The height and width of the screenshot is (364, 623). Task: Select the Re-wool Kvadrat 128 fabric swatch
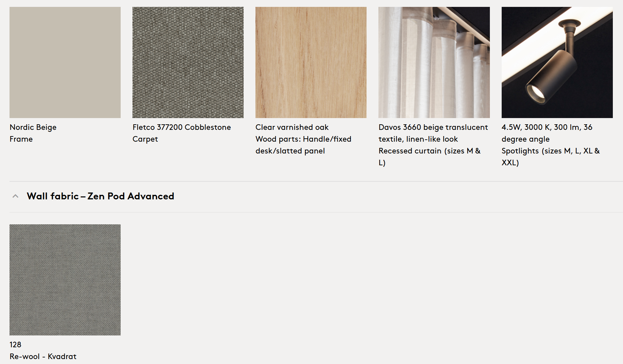point(65,280)
